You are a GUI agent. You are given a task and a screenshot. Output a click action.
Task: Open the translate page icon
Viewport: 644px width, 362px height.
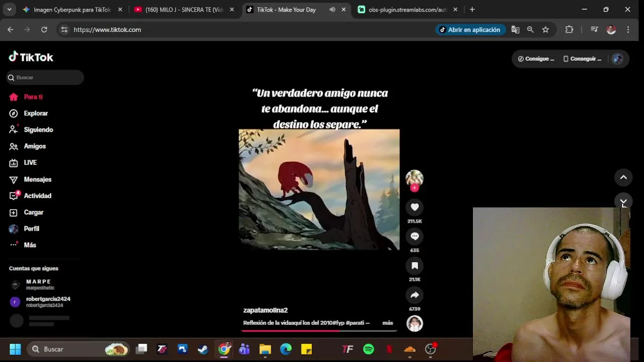(515, 30)
